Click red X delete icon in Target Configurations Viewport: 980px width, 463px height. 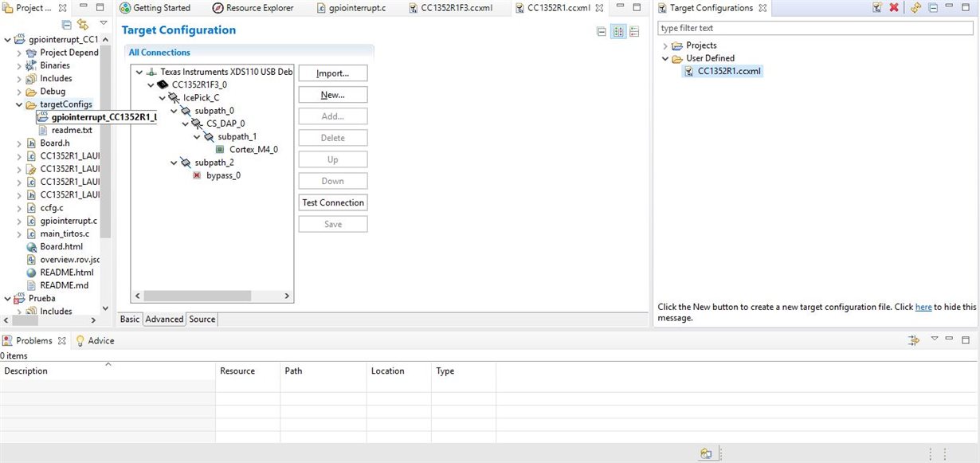click(894, 8)
